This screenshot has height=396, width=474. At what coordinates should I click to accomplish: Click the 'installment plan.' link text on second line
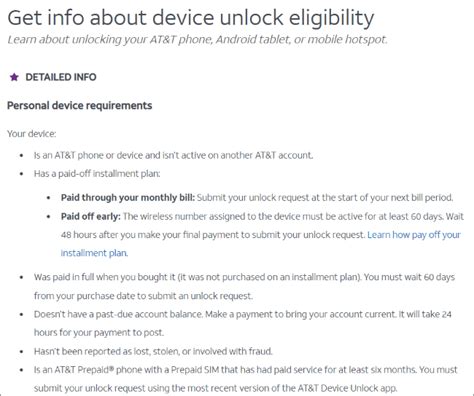click(x=94, y=253)
